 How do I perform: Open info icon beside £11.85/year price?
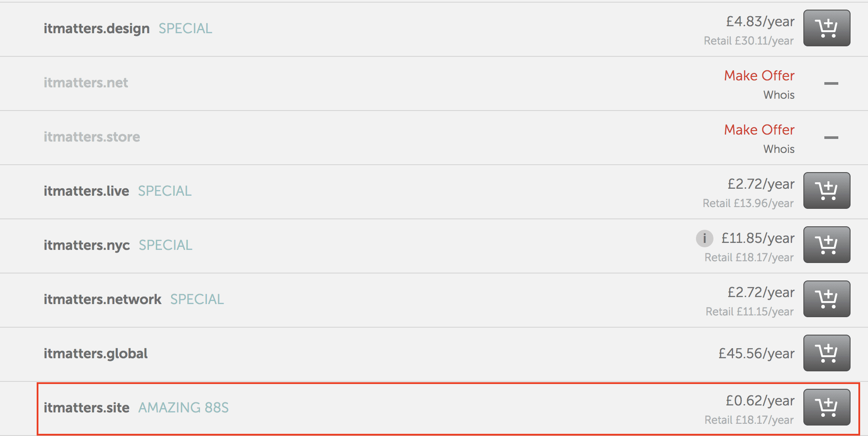pyautogui.click(x=704, y=239)
